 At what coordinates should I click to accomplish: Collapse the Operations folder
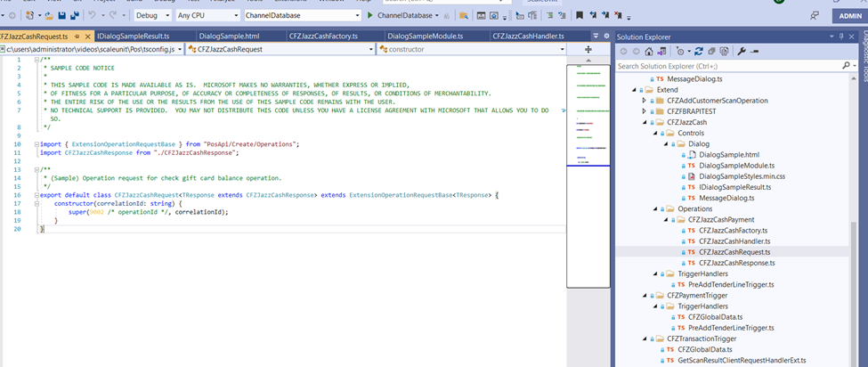(655, 208)
